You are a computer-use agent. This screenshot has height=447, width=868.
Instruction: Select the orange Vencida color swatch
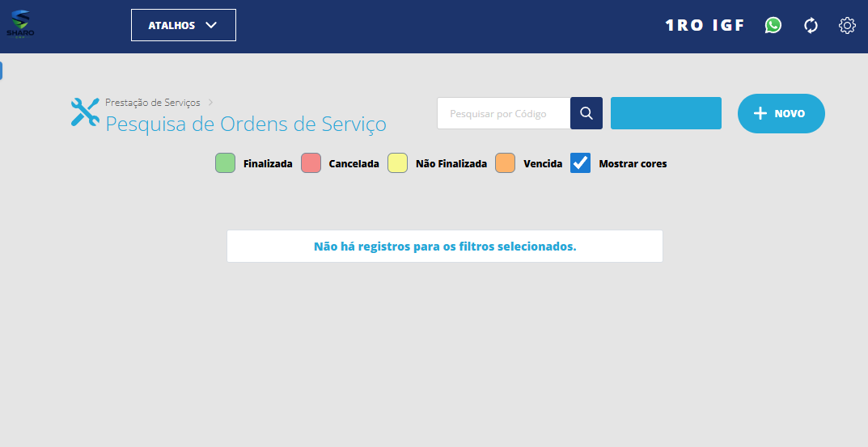(x=505, y=163)
